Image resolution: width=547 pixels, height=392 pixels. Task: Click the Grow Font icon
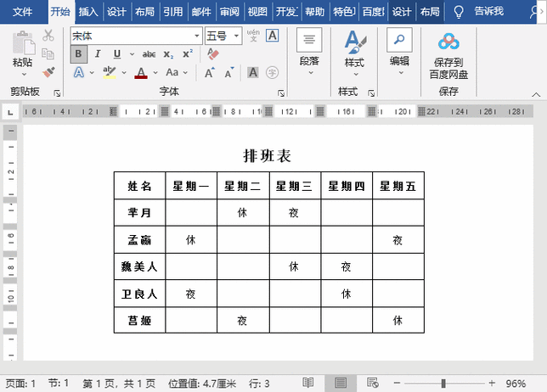tap(210, 72)
